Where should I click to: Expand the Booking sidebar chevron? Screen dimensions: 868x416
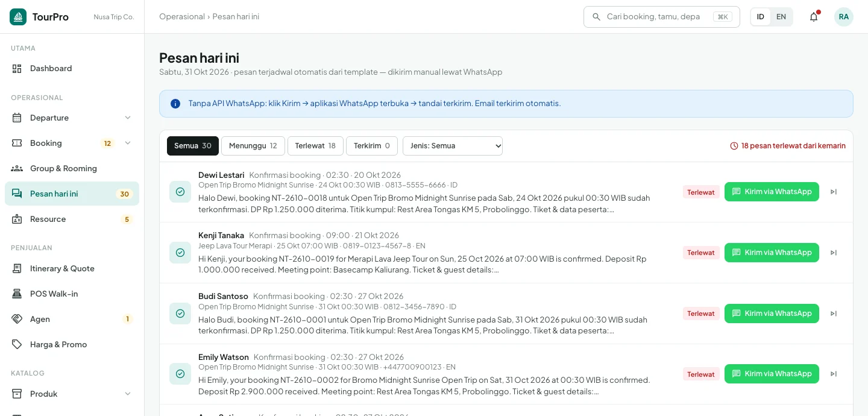tap(128, 143)
